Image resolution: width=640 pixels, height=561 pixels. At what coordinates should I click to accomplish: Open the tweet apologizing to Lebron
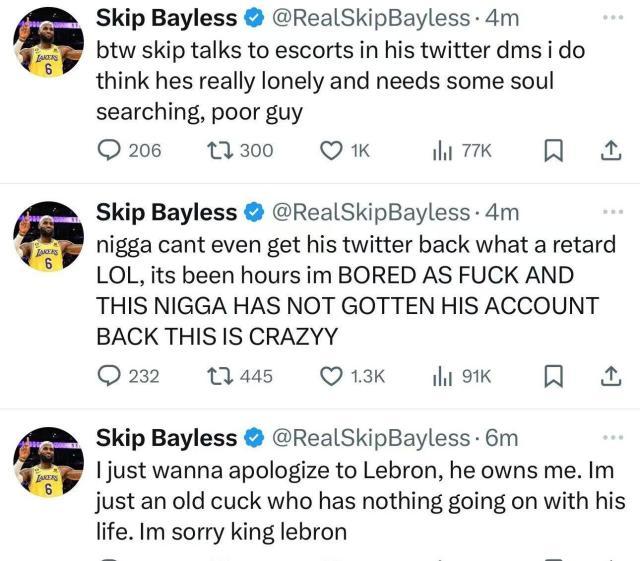click(361, 501)
